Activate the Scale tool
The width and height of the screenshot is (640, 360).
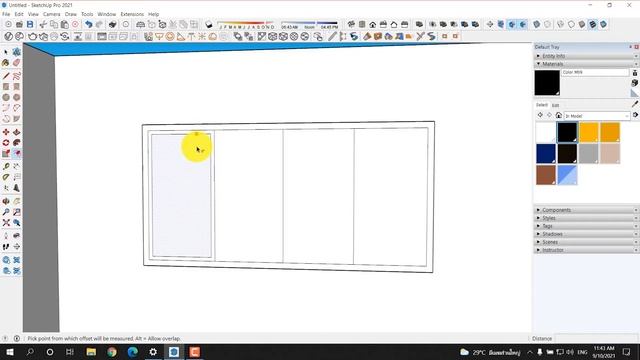(6, 153)
